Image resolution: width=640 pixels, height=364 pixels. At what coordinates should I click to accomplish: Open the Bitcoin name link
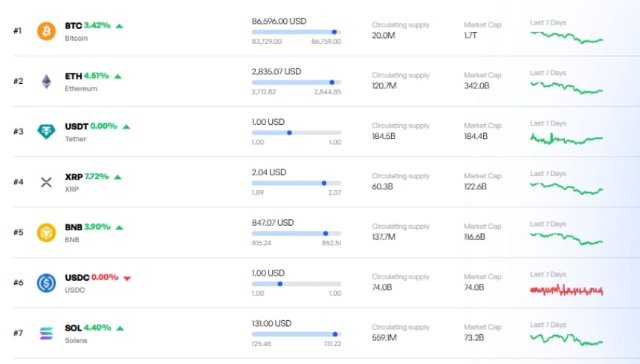[76, 38]
